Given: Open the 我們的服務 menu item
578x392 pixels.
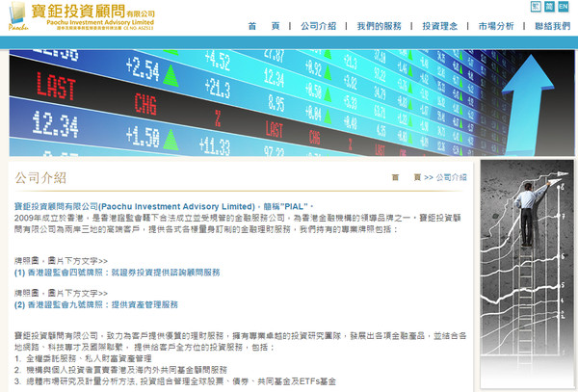Looking at the screenshot, I should 379,26.
